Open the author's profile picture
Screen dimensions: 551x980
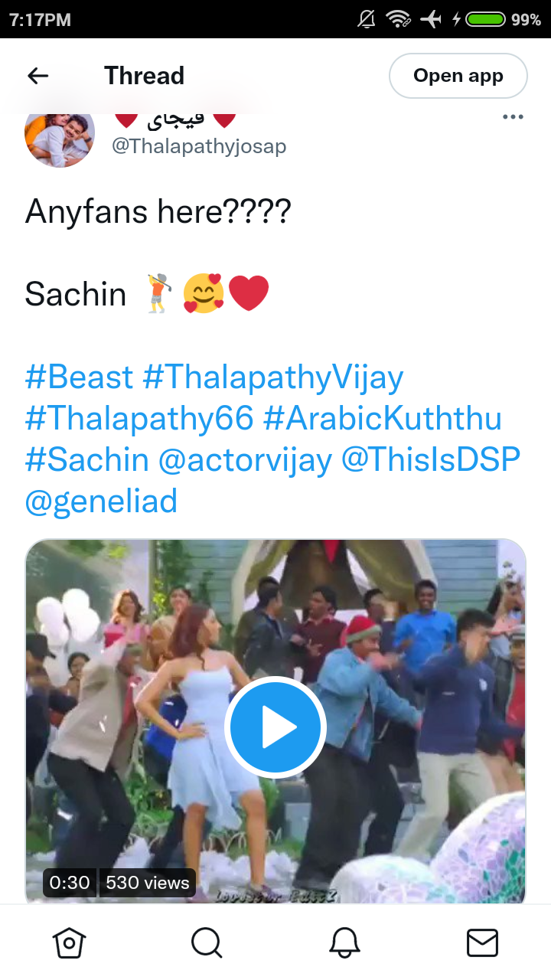60,135
